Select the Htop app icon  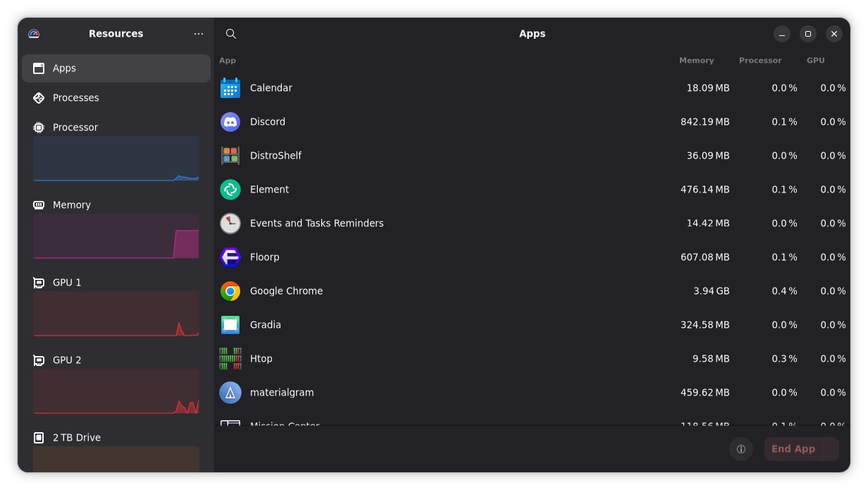[230, 359]
